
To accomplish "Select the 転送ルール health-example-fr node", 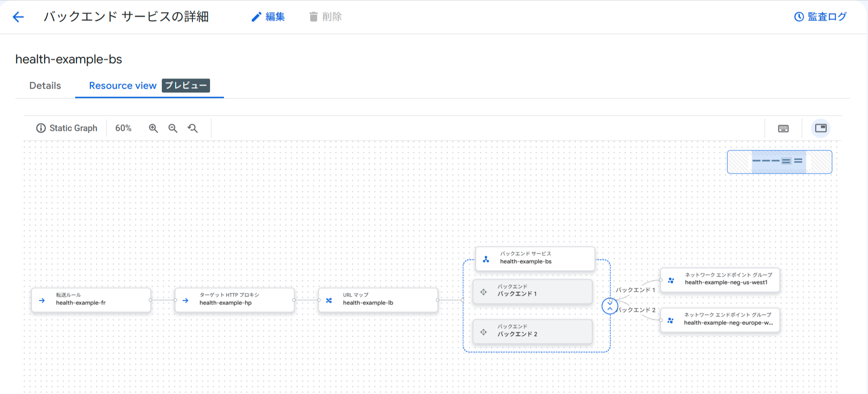I will (x=91, y=300).
